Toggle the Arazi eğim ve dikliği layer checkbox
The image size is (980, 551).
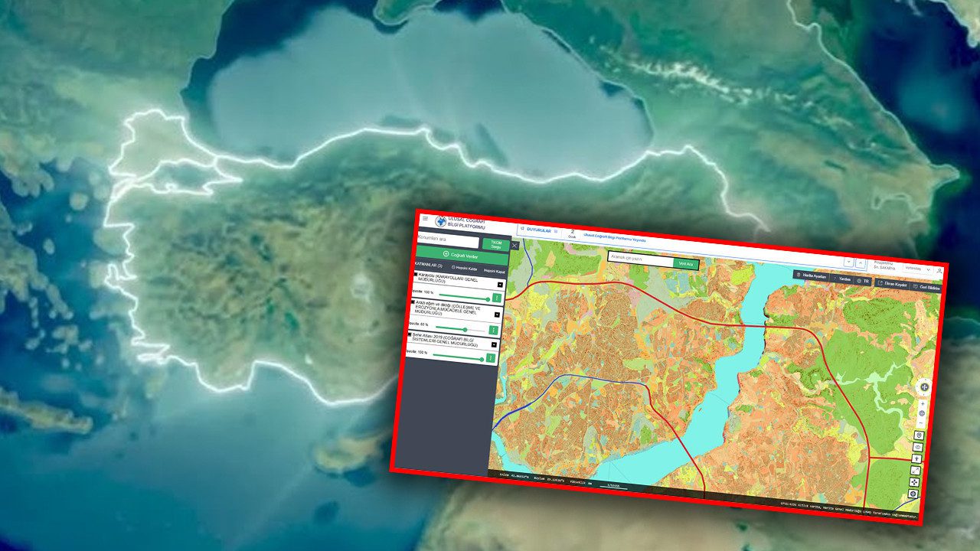point(413,302)
